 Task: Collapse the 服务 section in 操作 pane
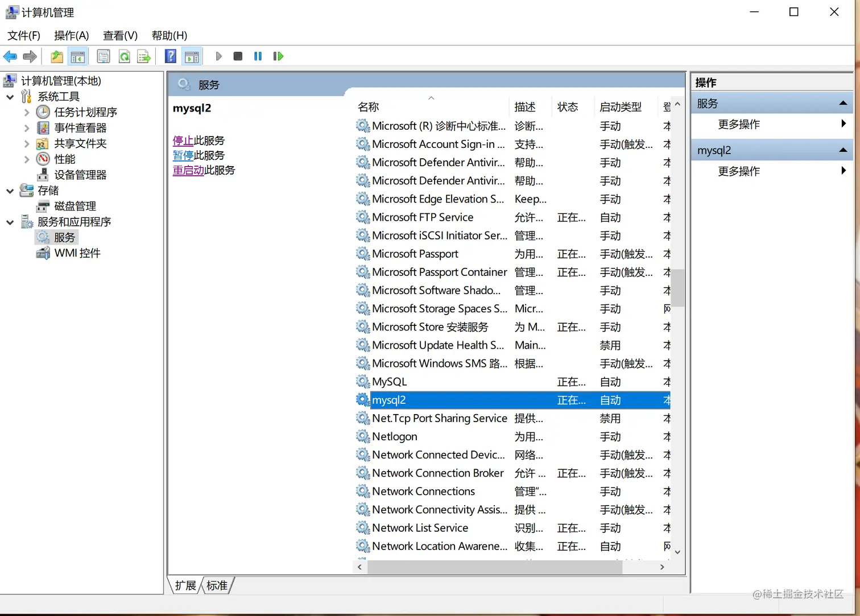[843, 104]
